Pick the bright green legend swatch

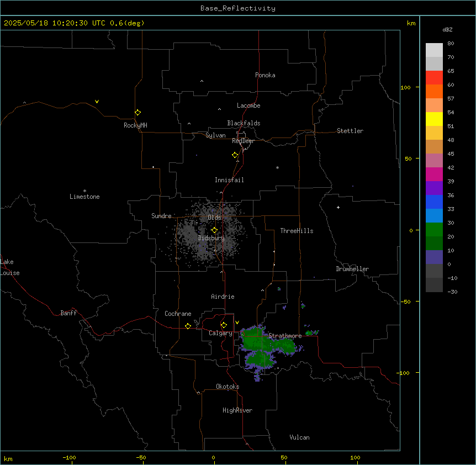point(434,230)
